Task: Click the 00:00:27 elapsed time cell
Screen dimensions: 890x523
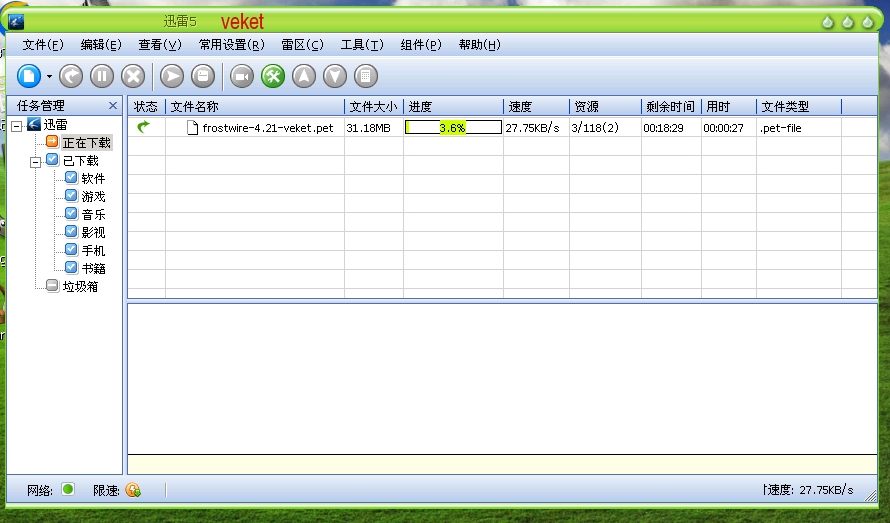Action: pyautogui.click(x=723, y=128)
